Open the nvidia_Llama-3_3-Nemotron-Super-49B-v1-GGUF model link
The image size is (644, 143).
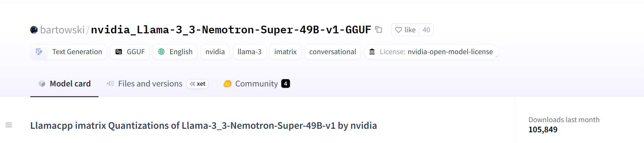coord(231,30)
